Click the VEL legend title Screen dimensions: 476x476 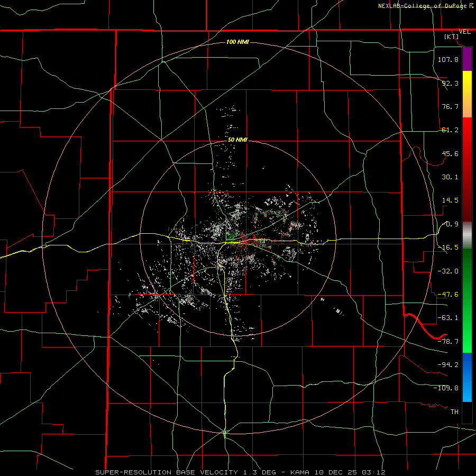[464, 32]
